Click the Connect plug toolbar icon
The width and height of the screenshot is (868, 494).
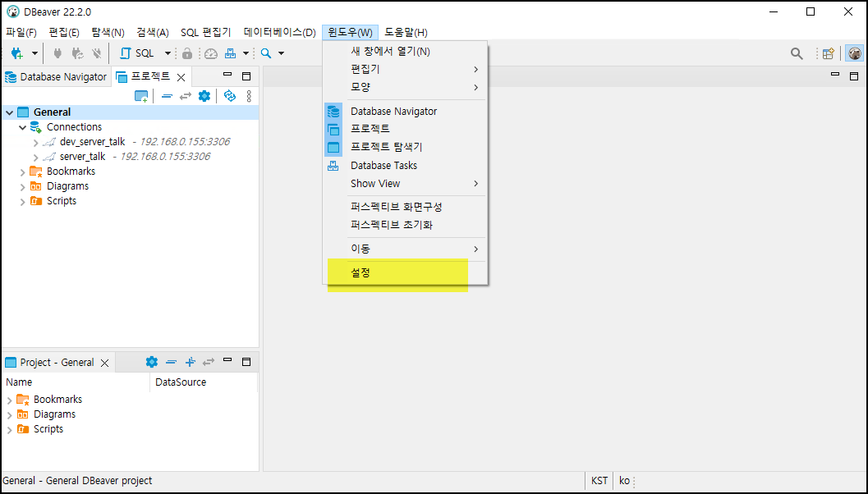click(57, 53)
